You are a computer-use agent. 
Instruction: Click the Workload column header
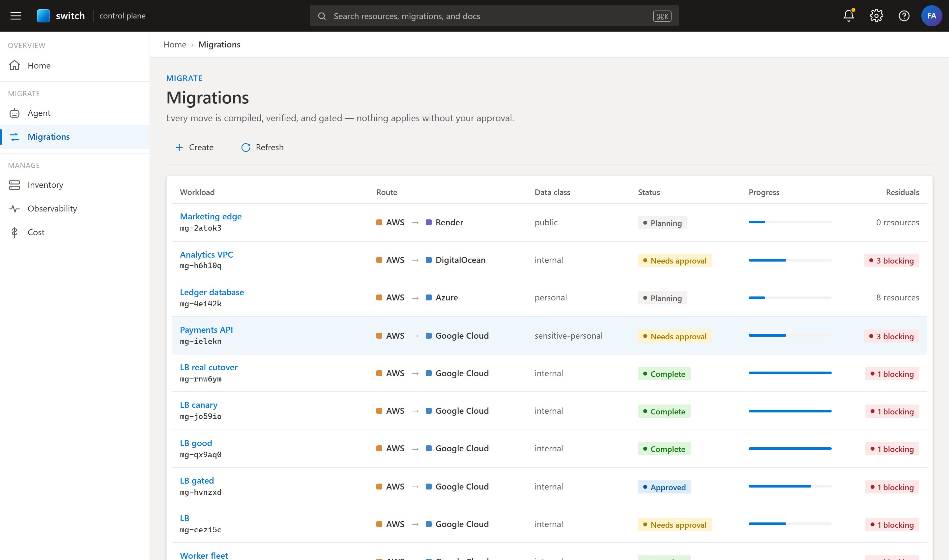point(197,192)
